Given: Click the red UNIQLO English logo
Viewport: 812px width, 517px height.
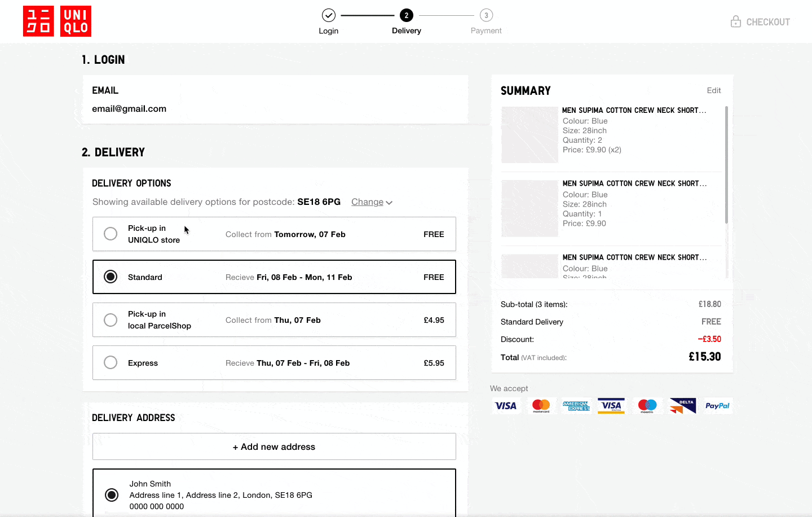Looking at the screenshot, I should click(x=76, y=21).
